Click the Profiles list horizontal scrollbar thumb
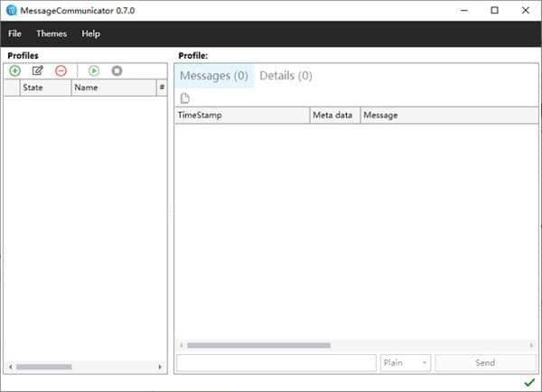542x392 pixels. pos(44,367)
